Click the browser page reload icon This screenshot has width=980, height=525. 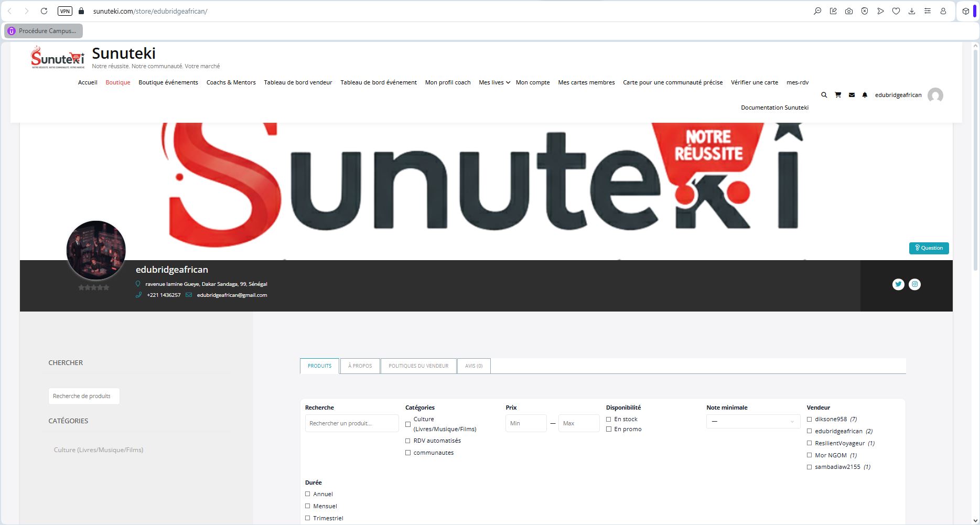point(44,11)
